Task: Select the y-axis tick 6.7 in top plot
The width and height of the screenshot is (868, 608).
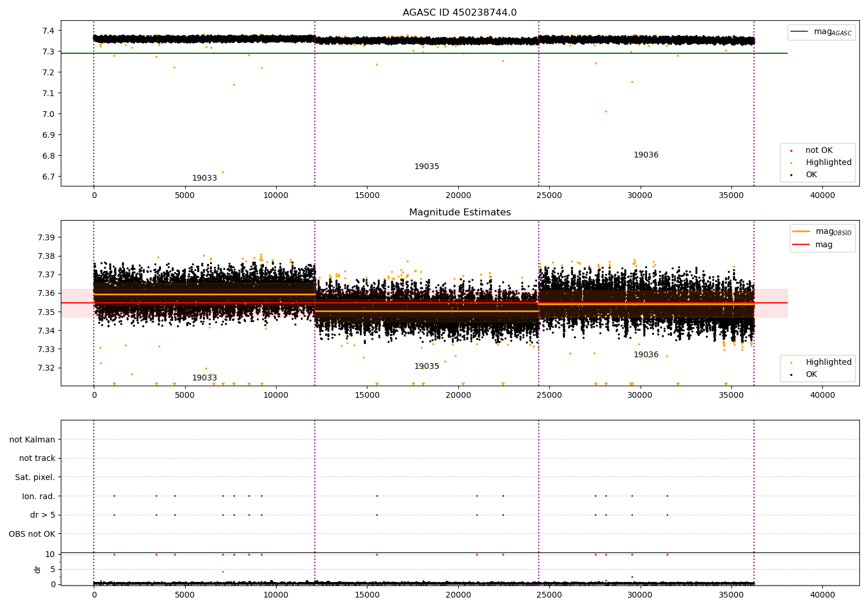Action: (47, 177)
